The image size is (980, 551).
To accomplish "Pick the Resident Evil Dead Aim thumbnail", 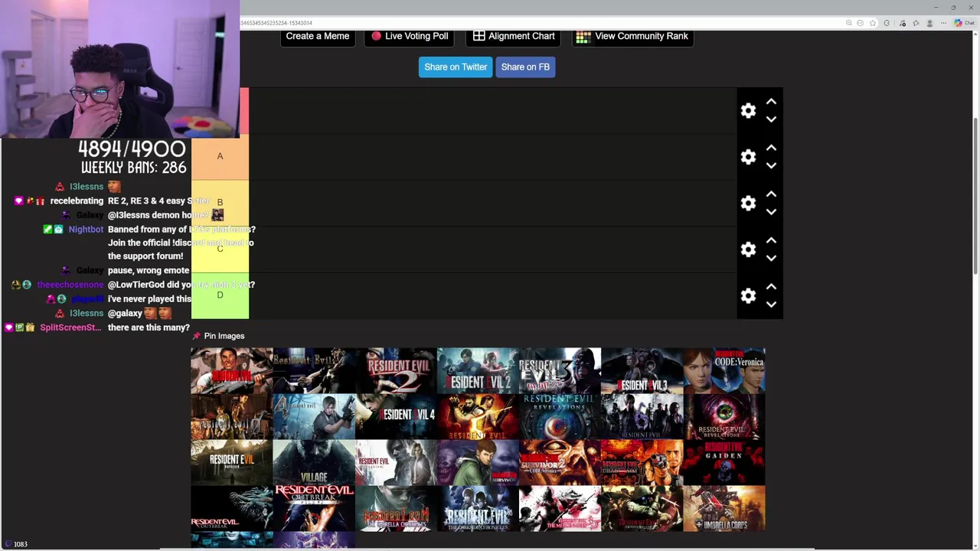I will pyautogui.click(x=642, y=463).
